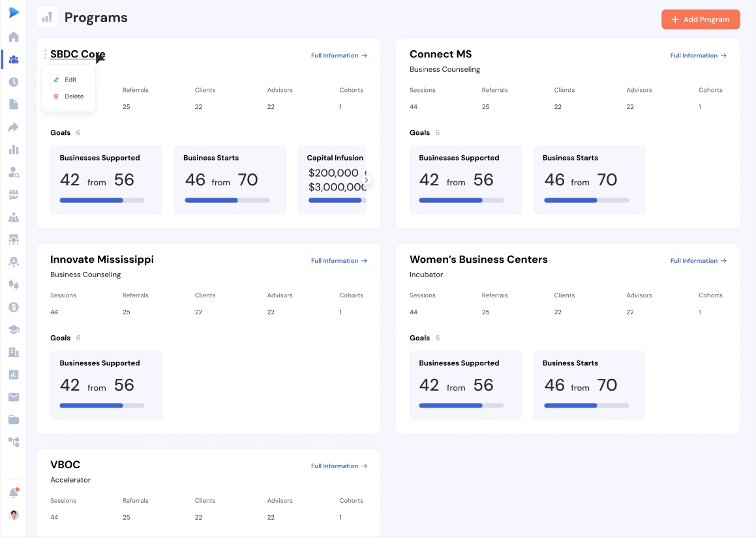Open the graduation cap sidebar icon

click(14, 330)
